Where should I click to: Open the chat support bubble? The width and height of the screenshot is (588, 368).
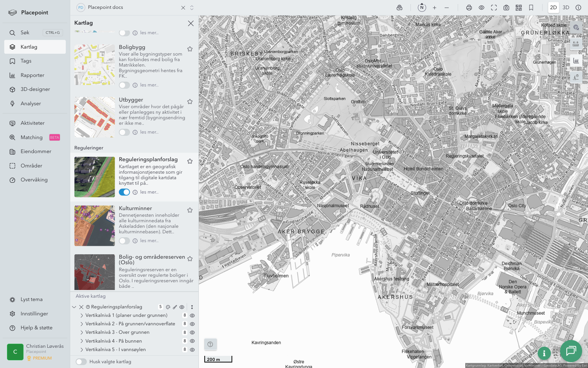pyautogui.click(x=571, y=351)
